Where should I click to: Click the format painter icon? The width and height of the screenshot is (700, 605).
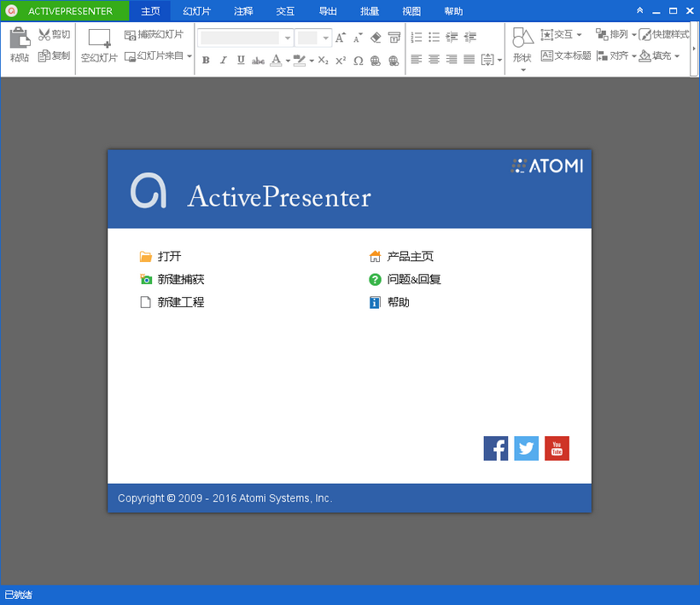click(394, 38)
